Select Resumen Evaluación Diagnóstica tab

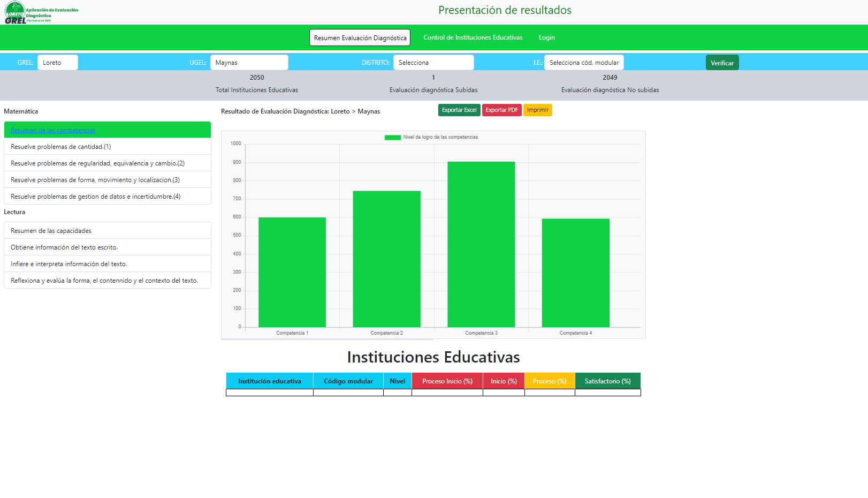[x=360, y=38]
